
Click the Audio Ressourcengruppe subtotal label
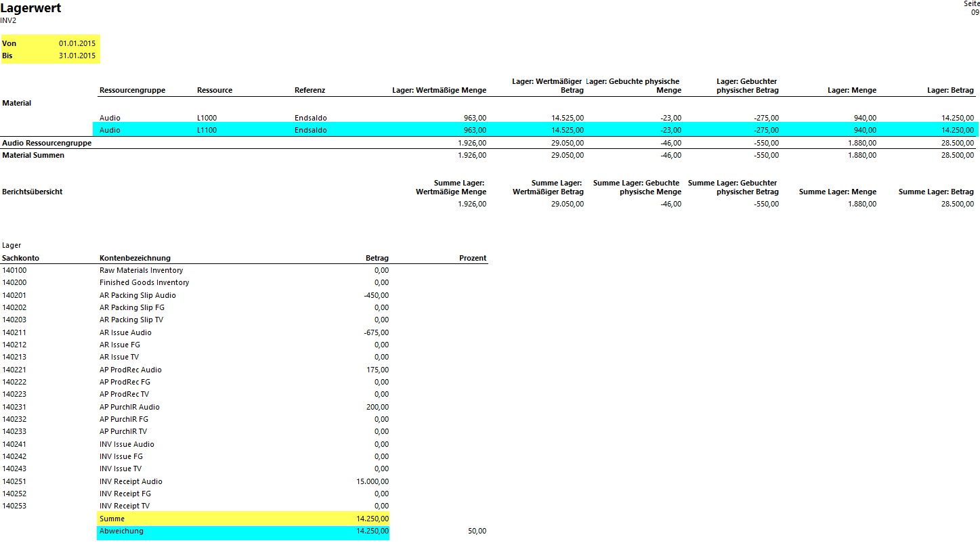click(x=47, y=143)
